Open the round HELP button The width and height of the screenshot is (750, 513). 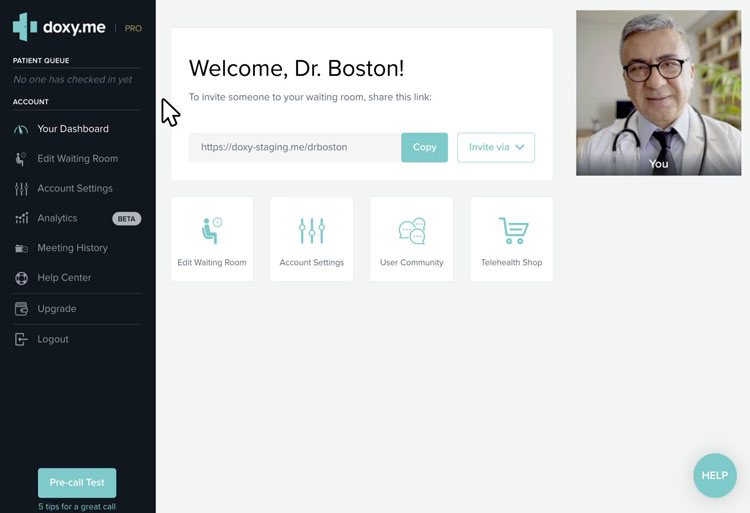pos(715,475)
